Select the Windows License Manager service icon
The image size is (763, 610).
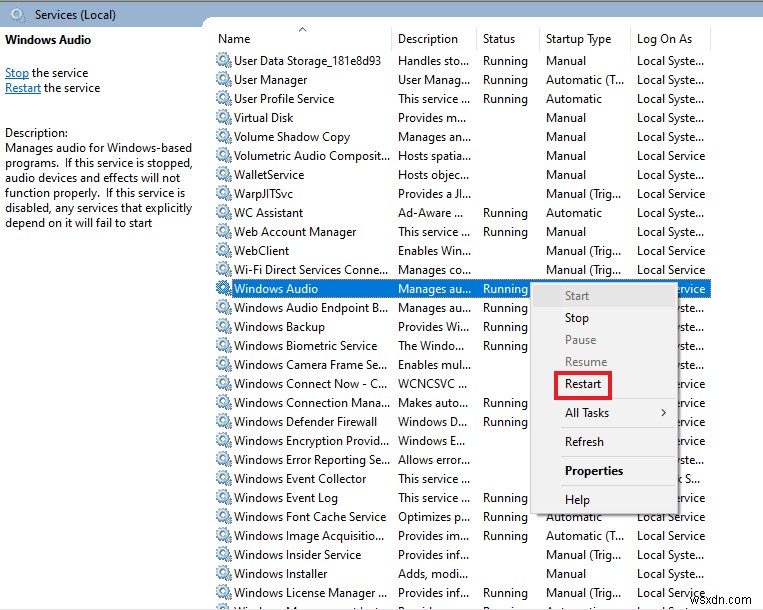223,592
